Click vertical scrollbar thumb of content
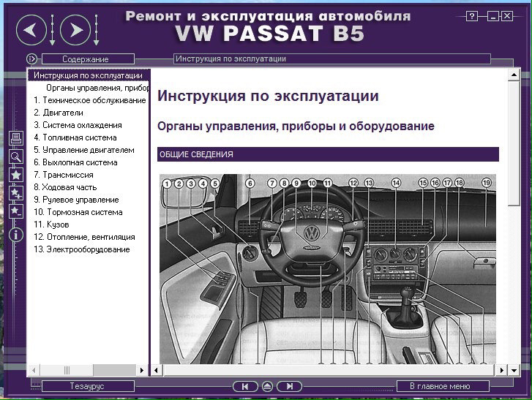The height and width of the screenshot is (400, 532). [x=514, y=143]
